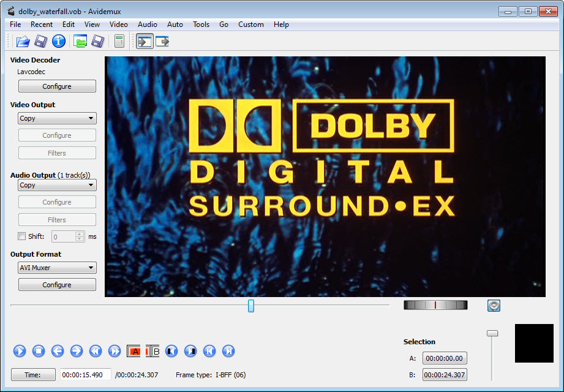Click selection B time 00:00:24.307
The height and width of the screenshot is (392, 564).
445,375
